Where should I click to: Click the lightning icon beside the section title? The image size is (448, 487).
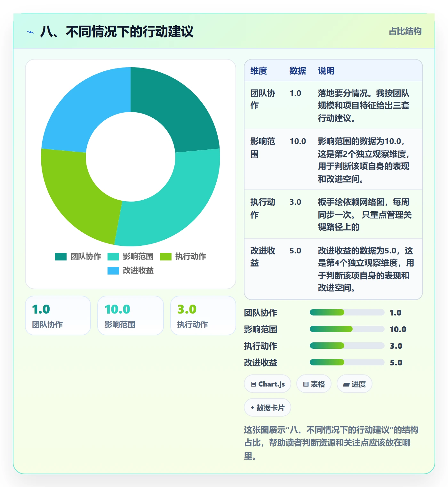click(x=30, y=32)
